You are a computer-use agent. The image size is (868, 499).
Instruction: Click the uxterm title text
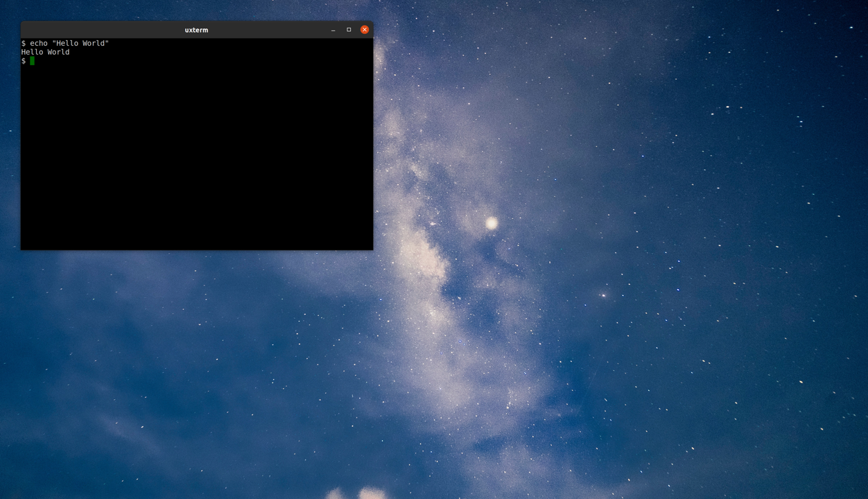click(x=196, y=30)
